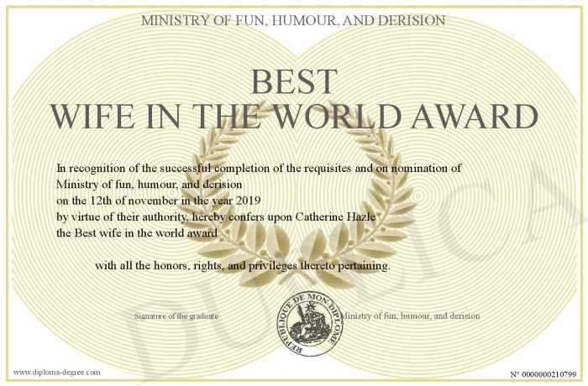Click the 'WIFE IN THE WORLD AWARD' heading
This screenshot has width=588, height=386.
[294, 117]
